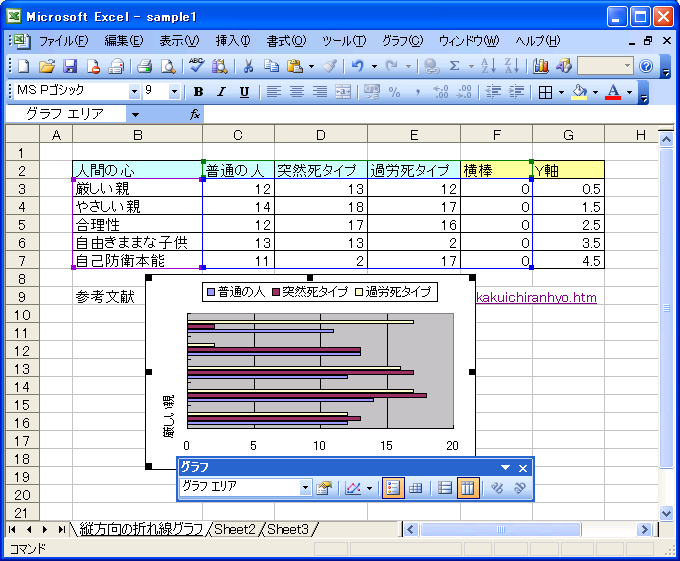Open the グラフ(C) menu

(x=402, y=41)
